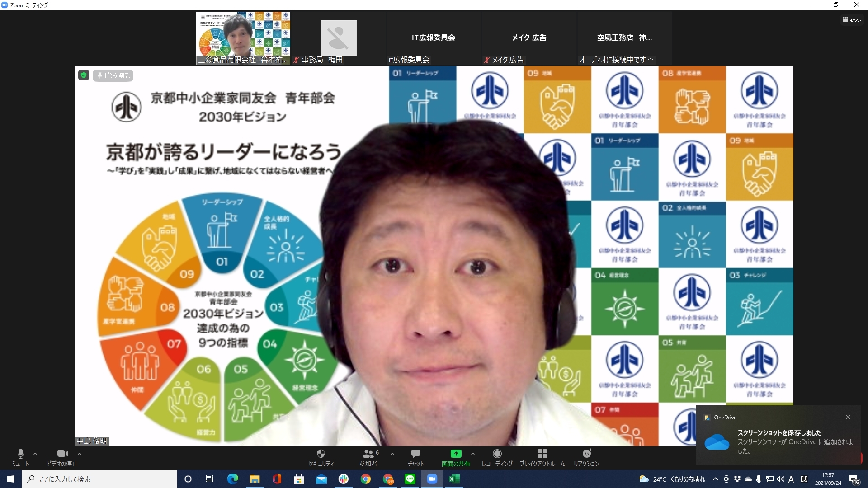Open breakout rooms
Viewport: 868px width, 488px height.
tap(542, 457)
